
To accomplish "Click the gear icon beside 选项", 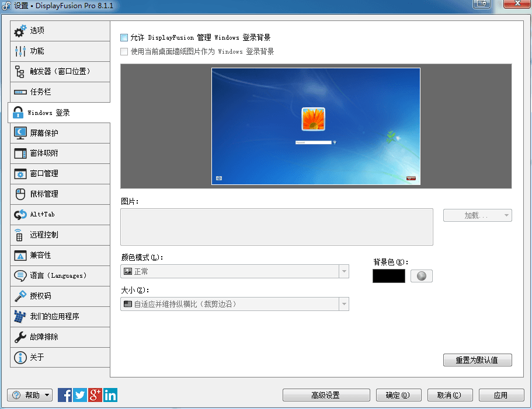I will pos(20,31).
